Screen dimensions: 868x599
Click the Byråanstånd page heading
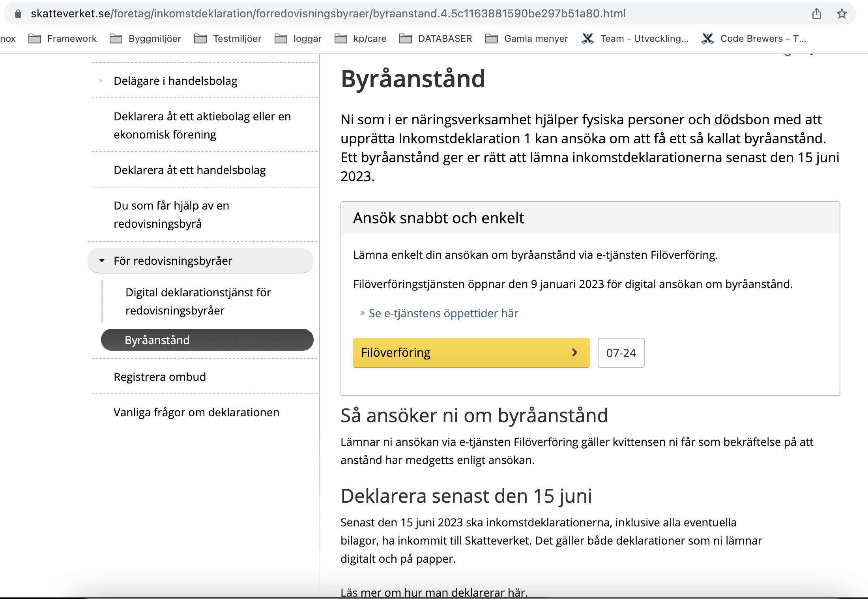413,79
